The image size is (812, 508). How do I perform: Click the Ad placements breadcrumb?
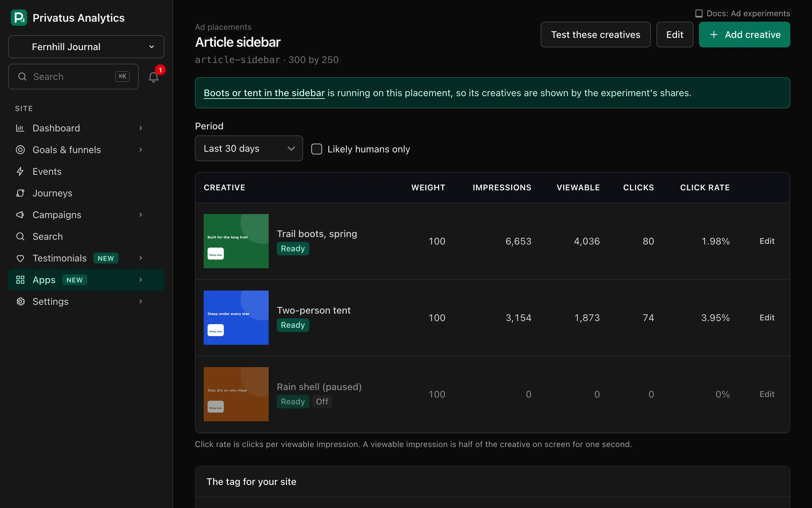[223, 27]
